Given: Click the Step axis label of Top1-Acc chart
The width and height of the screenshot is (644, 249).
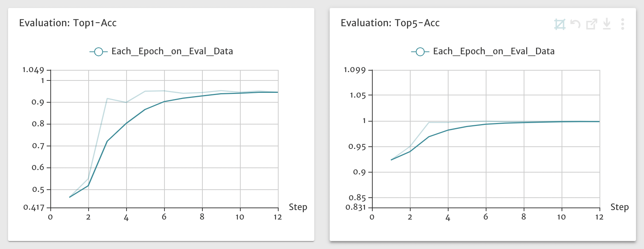Looking at the screenshot, I should (x=298, y=207).
